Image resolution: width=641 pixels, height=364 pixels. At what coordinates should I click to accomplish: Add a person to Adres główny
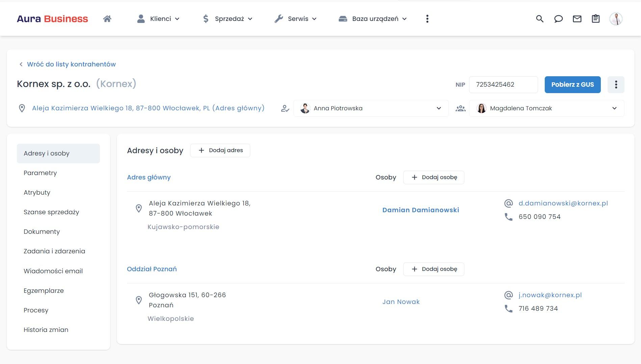(434, 177)
